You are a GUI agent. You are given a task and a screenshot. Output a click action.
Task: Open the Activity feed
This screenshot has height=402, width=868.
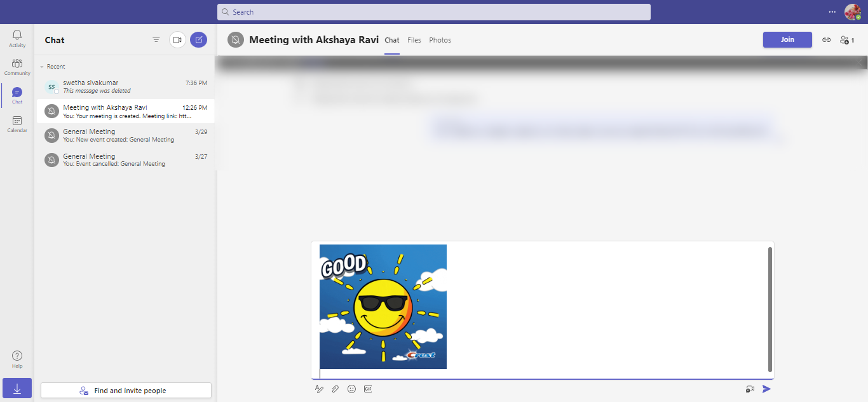17,38
